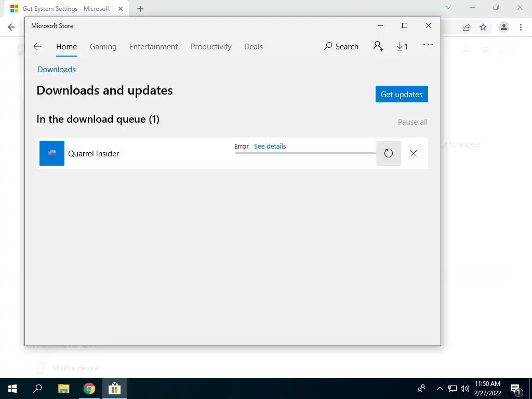Open Chrome's tab search dropdown arrow

448,7
